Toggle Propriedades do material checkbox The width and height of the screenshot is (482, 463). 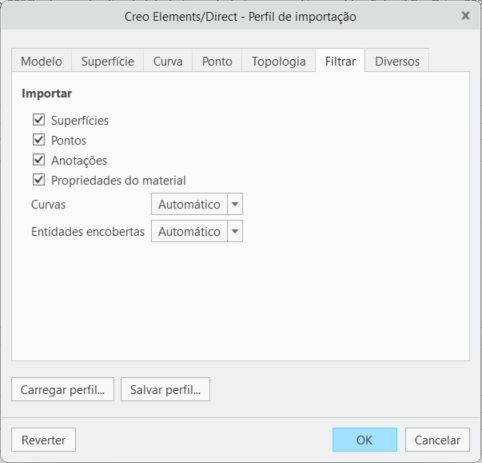tap(39, 180)
